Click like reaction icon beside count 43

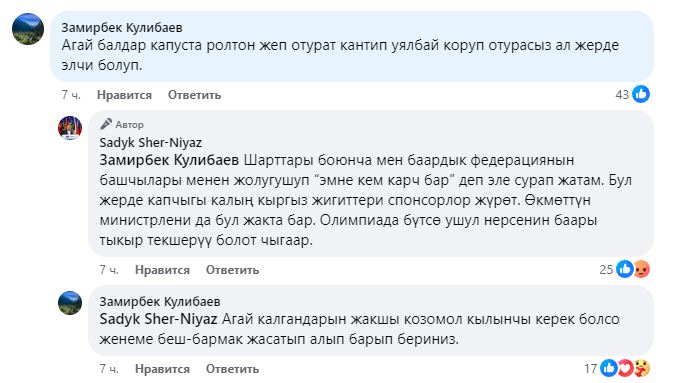(641, 94)
